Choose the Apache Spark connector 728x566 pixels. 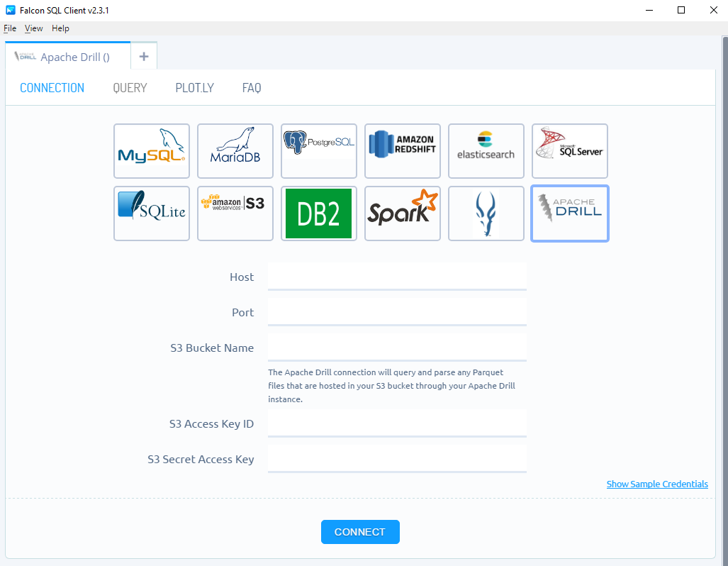click(x=402, y=213)
